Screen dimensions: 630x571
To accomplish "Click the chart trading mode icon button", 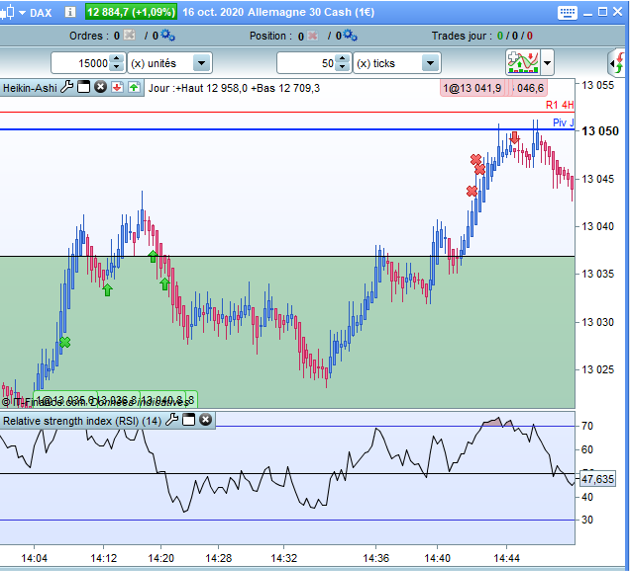I will 523,62.
